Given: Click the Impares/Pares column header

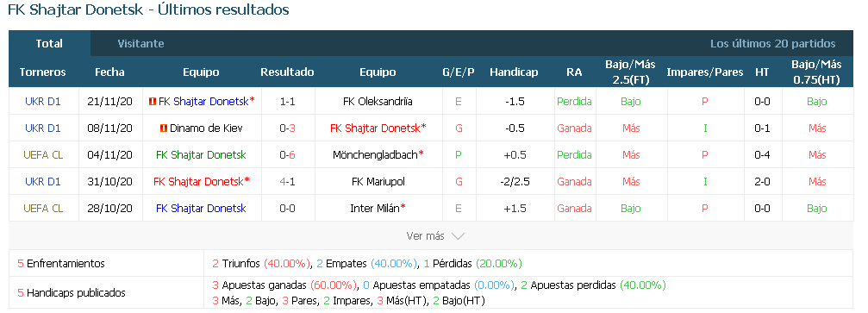Looking at the screenshot, I should 705,72.
